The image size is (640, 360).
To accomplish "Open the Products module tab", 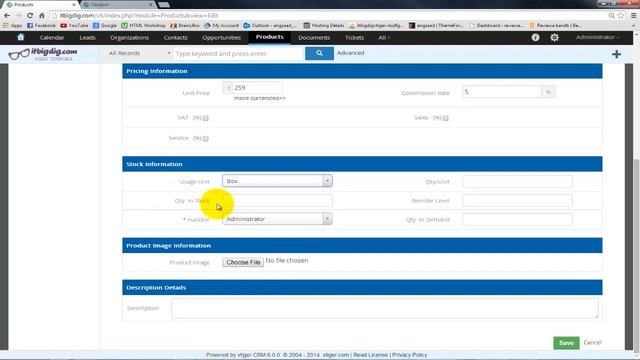I will (269, 37).
